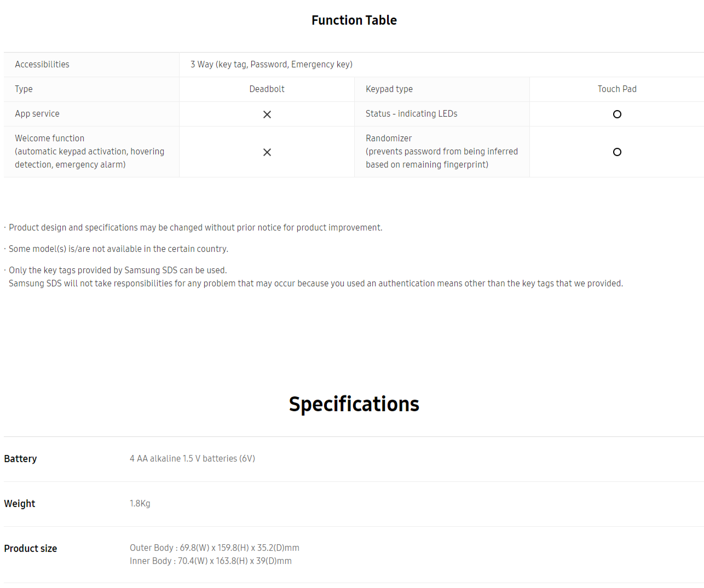The height and width of the screenshot is (588, 704).
Task: Click the X mark beside App service
Action: pos(267,114)
